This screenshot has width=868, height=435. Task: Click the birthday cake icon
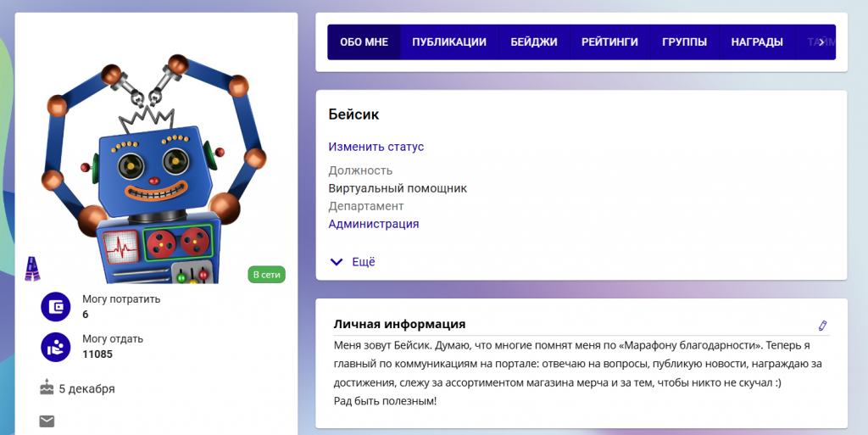47,388
